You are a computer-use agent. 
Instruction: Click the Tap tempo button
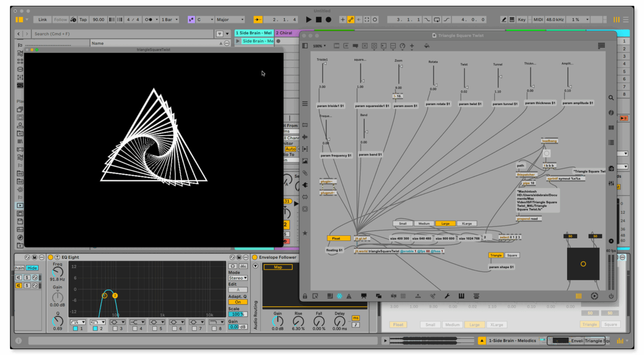(83, 20)
